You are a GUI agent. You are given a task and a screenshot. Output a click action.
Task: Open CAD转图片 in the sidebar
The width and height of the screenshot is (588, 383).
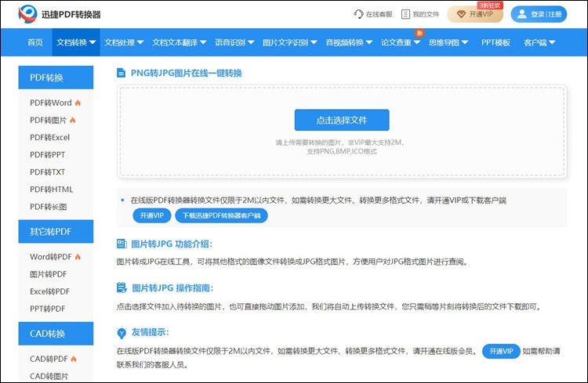pos(49,376)
